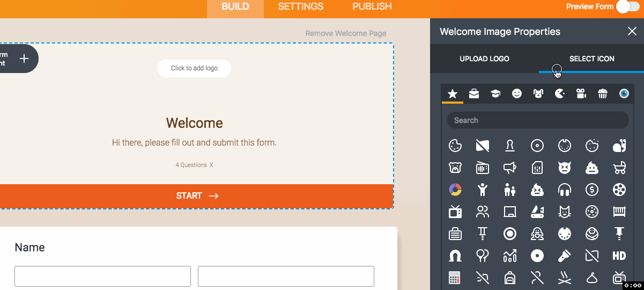Pick the baby stroller icon
This screenshot has height=290, width=644.
(619, 168)
